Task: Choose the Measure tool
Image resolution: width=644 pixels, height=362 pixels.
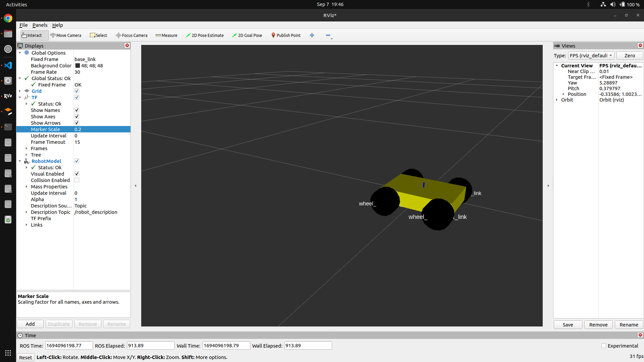Action: [166, 35]
